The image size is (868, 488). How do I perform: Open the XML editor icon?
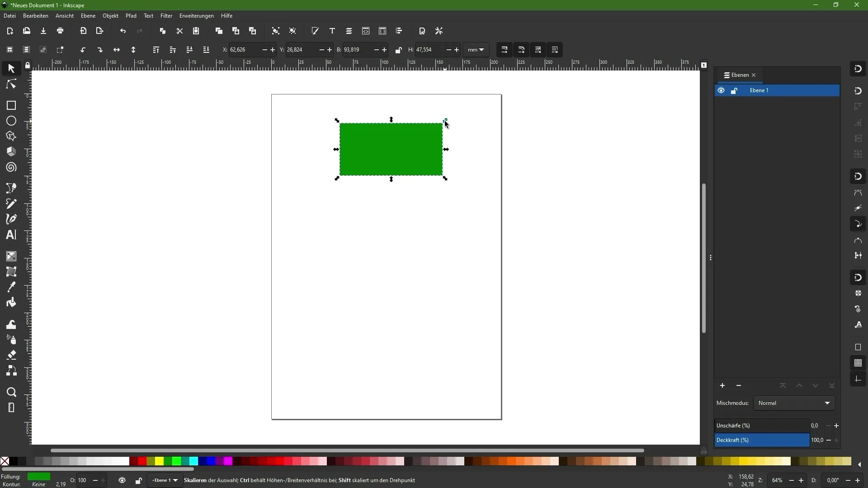(x=366, y=31)
